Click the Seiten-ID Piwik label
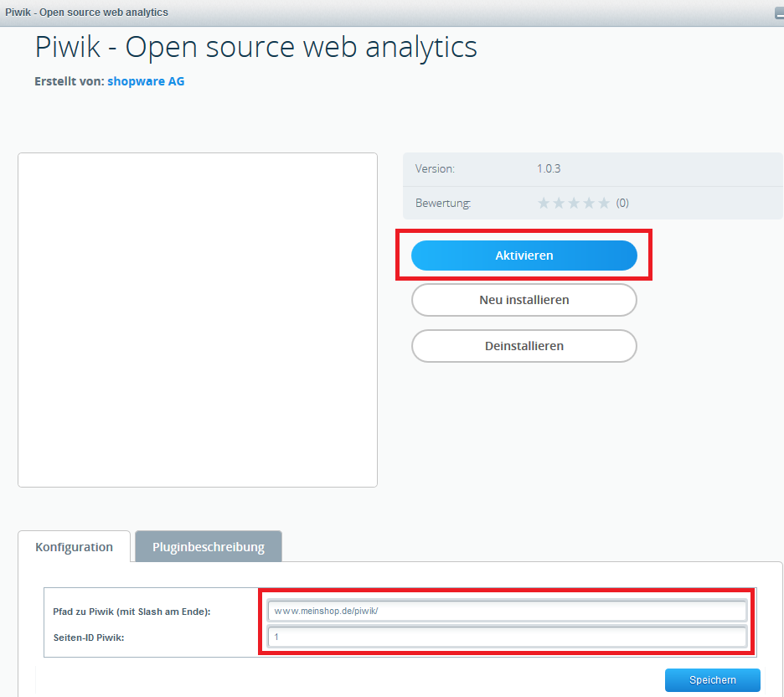The width and height of the screenshot is (784, 697). click(89, 638)
